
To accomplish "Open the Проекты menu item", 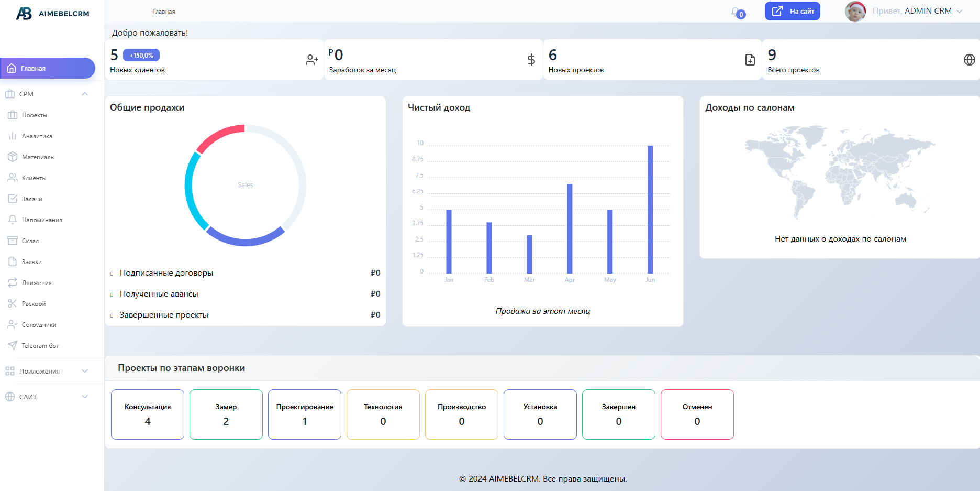I will (x=35, y=115).
